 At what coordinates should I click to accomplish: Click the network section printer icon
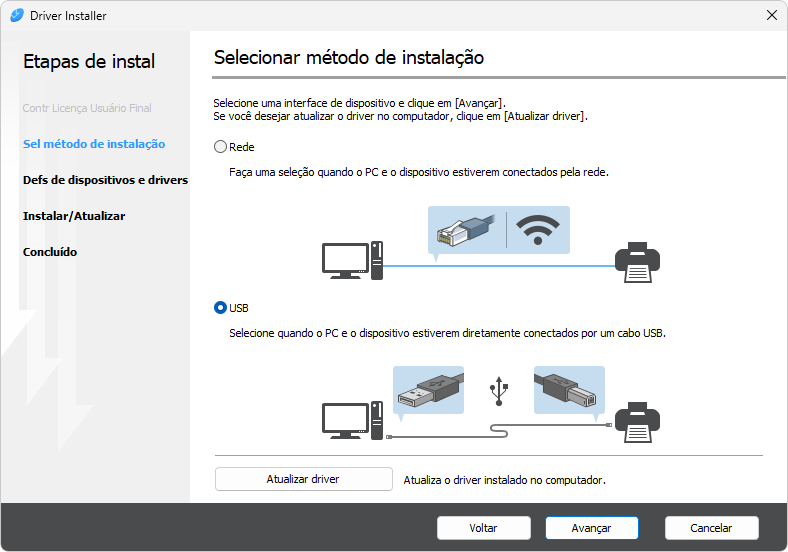(x=636, y=261)
